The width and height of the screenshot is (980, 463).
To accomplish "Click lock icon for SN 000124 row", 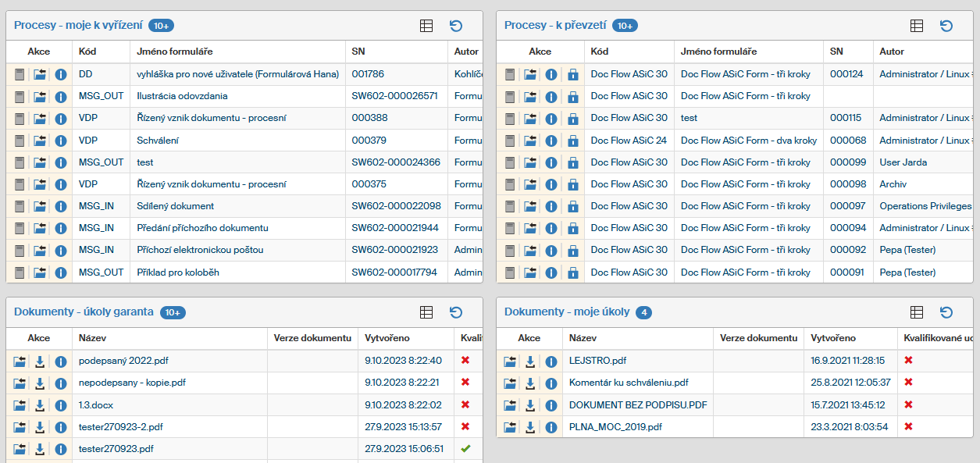I will pos(572,75).
